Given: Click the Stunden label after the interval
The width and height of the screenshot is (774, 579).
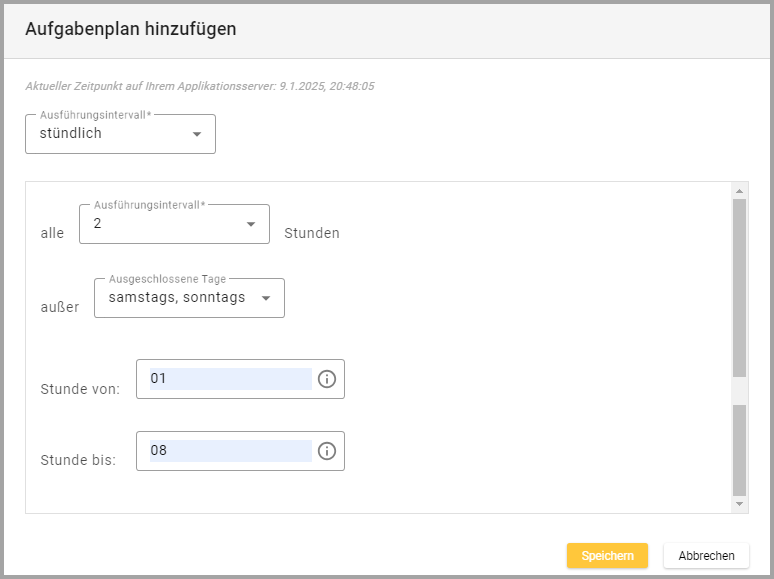Looking at the screenshot, I should click(312, 234).
